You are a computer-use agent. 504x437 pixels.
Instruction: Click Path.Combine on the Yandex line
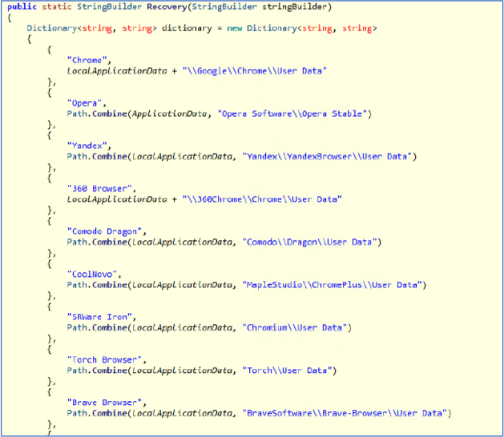click(x=97, y=156)
